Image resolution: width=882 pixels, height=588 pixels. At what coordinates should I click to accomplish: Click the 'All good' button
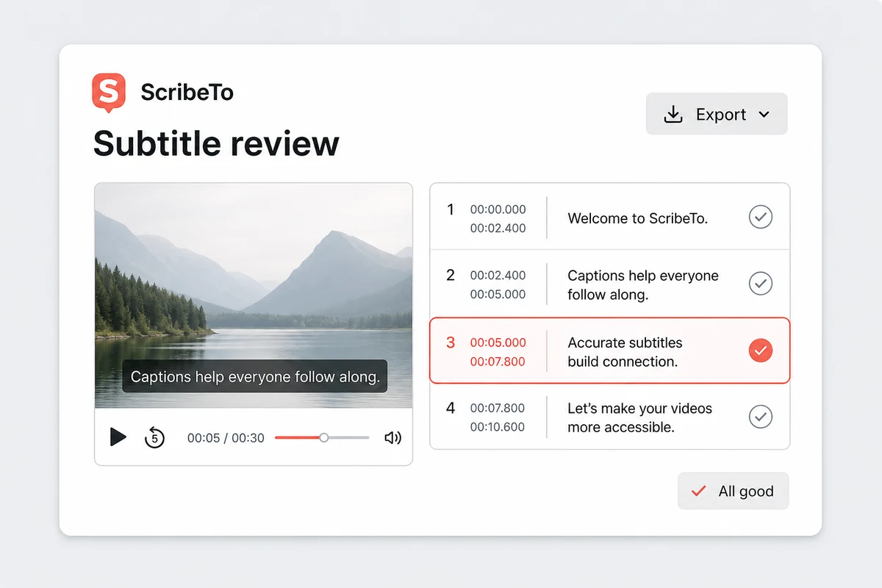point(733,491)
